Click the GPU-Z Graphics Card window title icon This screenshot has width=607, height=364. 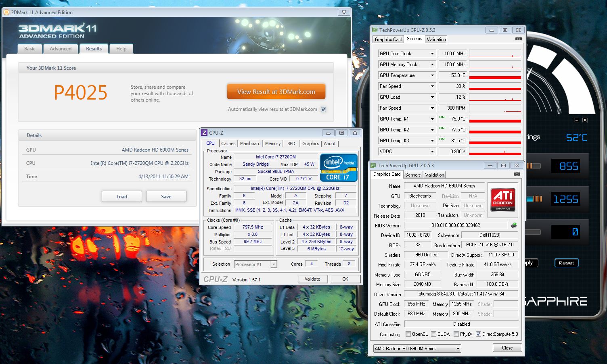[x=373, y=165]
